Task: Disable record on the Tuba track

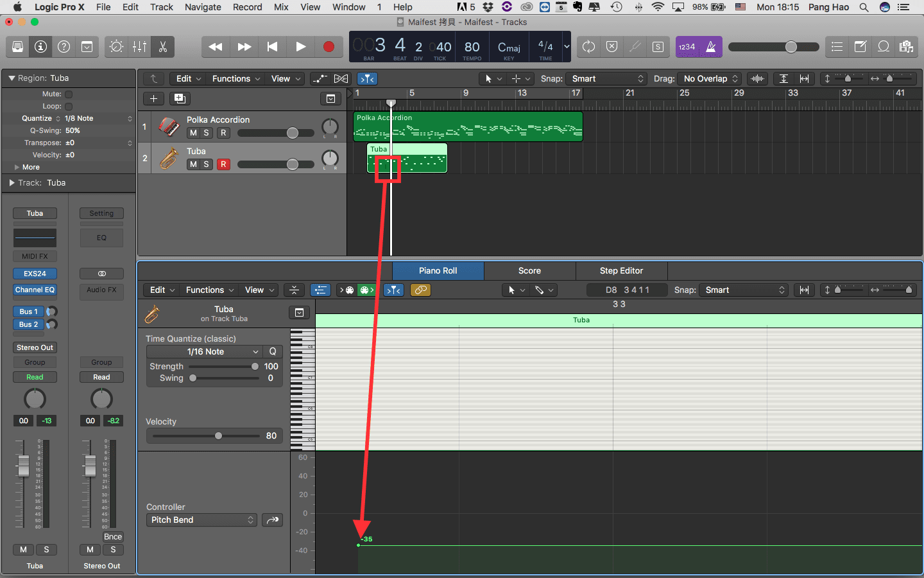Action: click(223, 164)
